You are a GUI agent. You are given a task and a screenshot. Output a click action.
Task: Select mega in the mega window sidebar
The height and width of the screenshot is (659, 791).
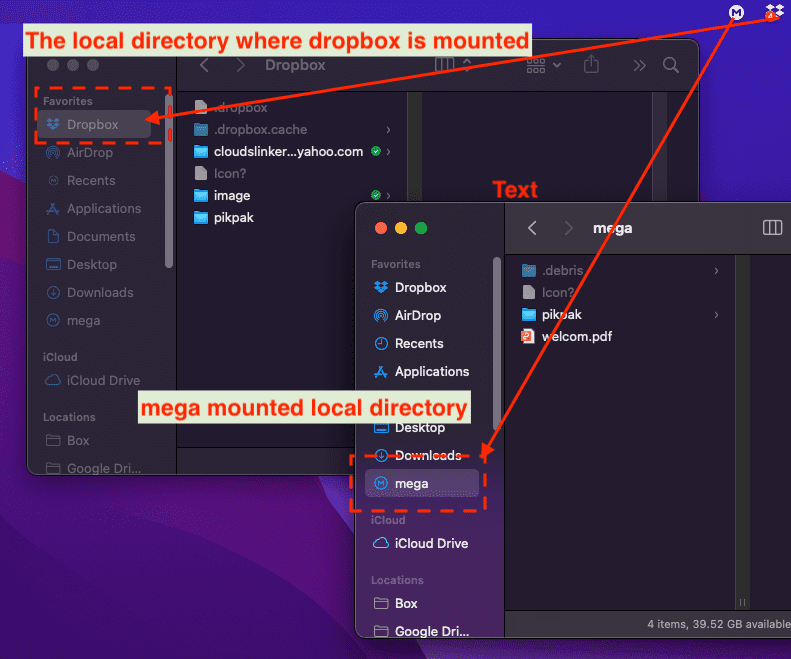click(422, 483)
